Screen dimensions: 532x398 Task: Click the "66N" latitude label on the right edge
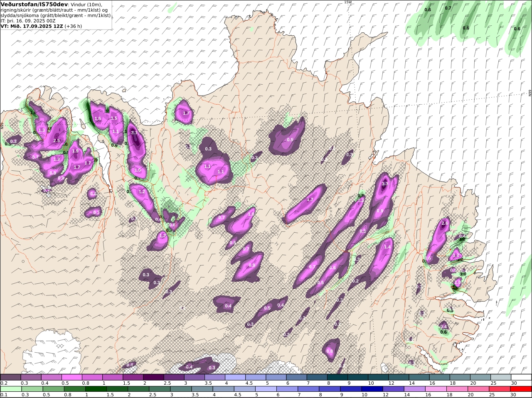point(530,93)
